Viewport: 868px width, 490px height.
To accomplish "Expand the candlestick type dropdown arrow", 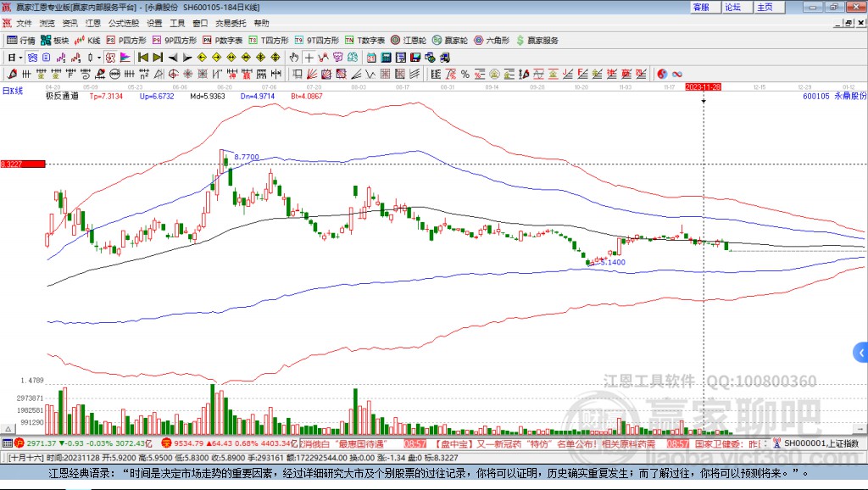I will [x=99, y=58].
